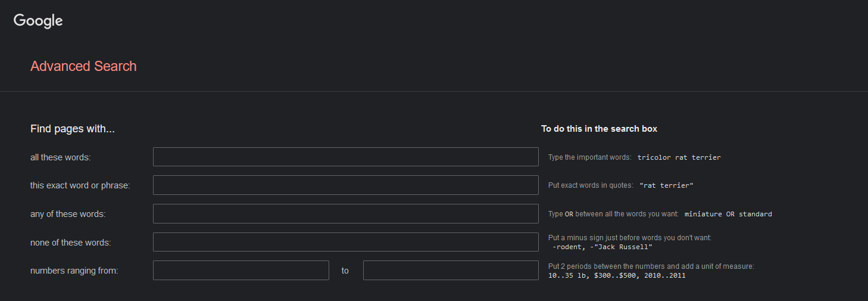Screen dimensions: 868x301
Task: Click the quoted "rat terrier" example
Action: 666,185
